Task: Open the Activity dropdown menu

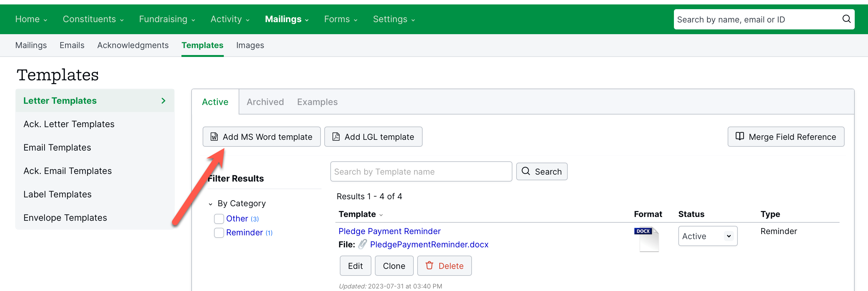Action: coord(230,19)
